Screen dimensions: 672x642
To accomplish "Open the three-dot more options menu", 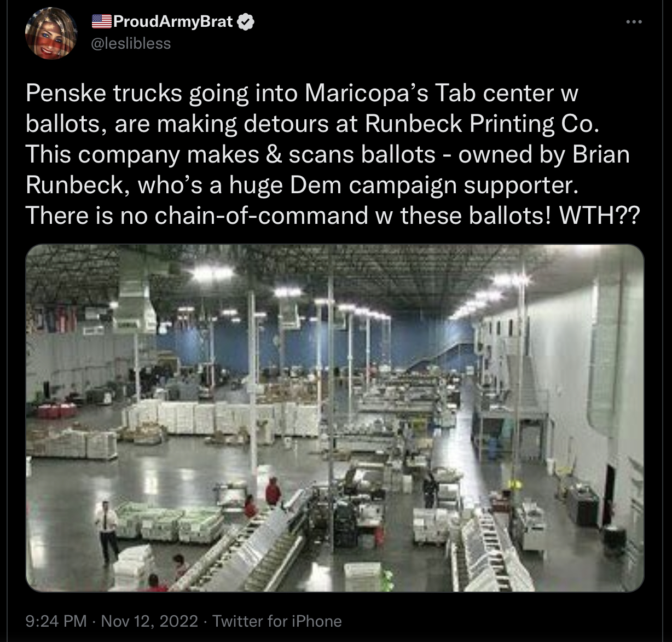I will 634,22.
